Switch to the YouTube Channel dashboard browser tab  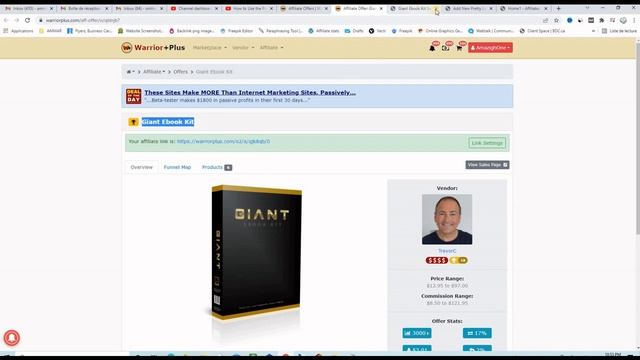(194, 8)
